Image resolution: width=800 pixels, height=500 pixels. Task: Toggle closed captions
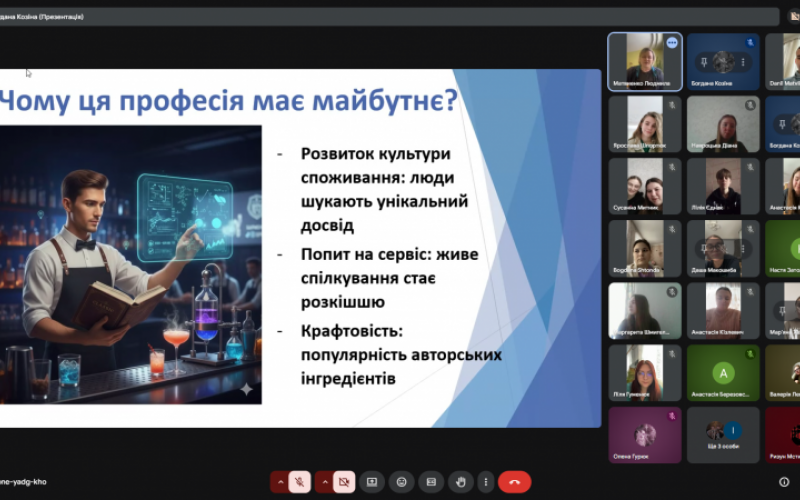point(431,482)
